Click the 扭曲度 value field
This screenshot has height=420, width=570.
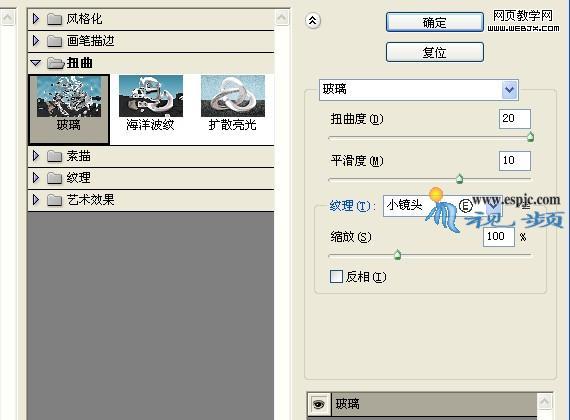[x=515, y=119]
